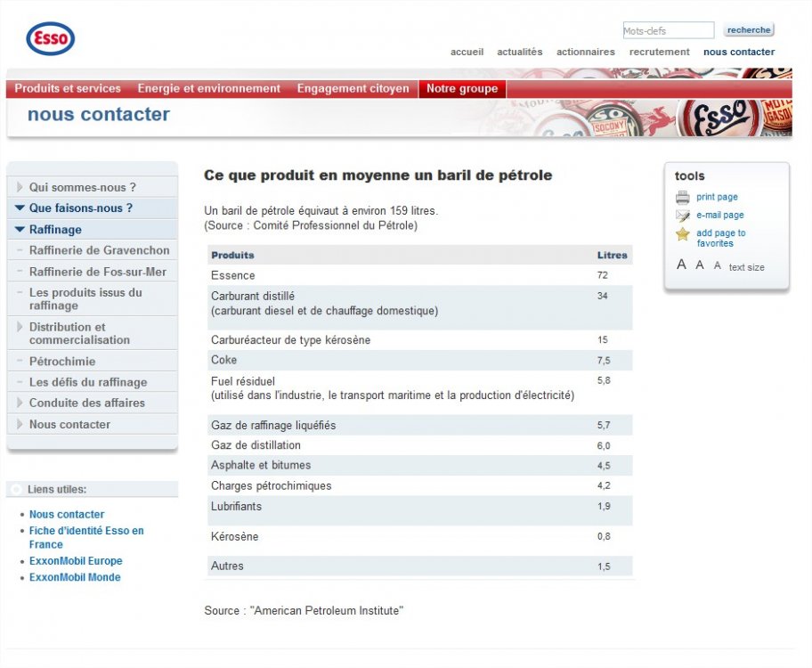Open ExxonMobil Europe link
Image resolution: width=812 pixels, height=668 pixels.
pos(76,561)
